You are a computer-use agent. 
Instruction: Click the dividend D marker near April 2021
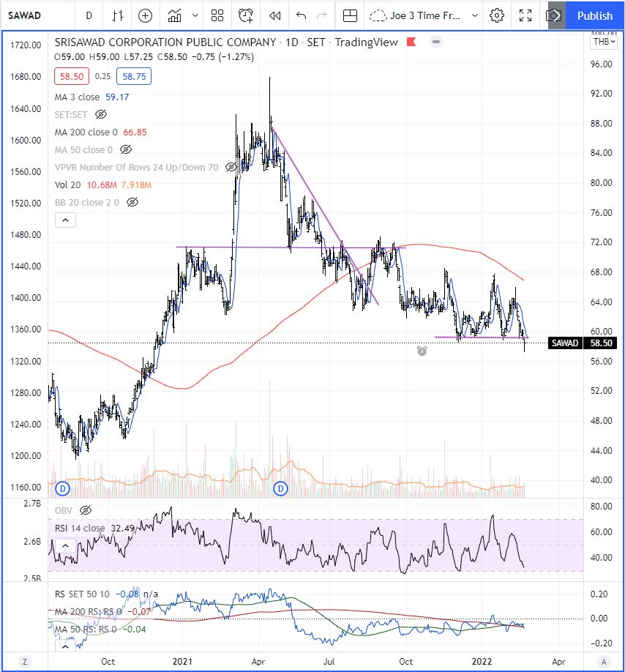(280, 488)
